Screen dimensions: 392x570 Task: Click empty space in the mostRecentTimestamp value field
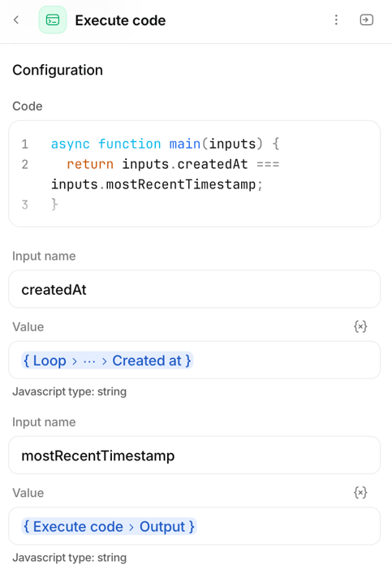click(287, 526)
